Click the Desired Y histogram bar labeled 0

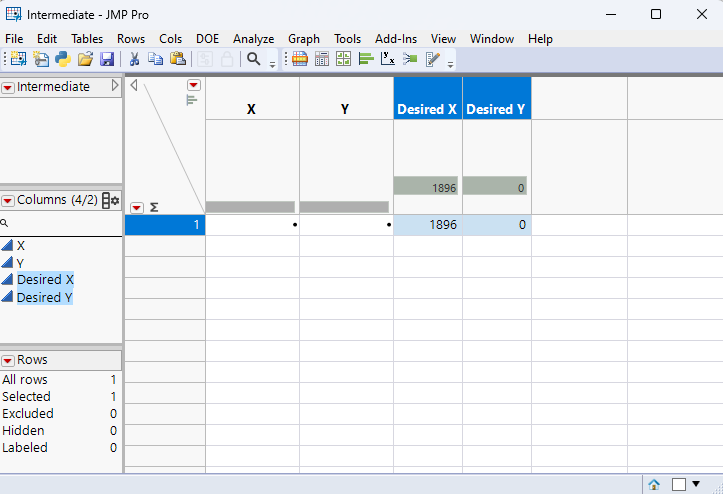(x=495, y=186)
